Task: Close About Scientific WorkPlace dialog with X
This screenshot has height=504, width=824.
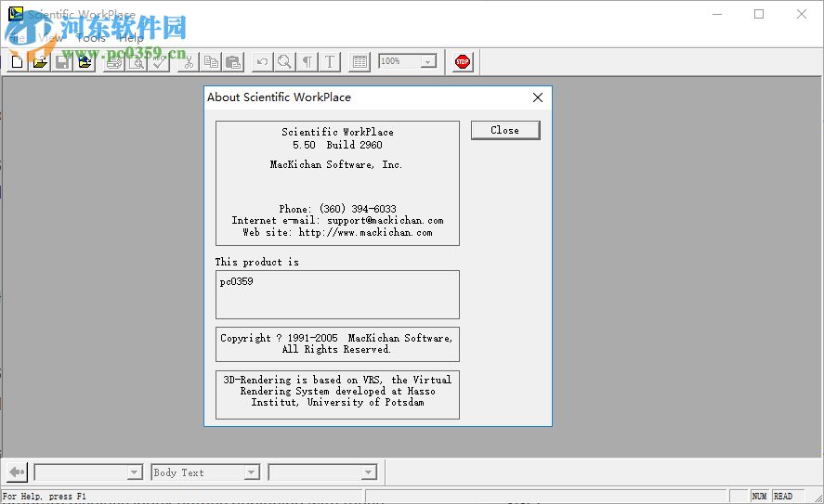Action: click(538, 97)
